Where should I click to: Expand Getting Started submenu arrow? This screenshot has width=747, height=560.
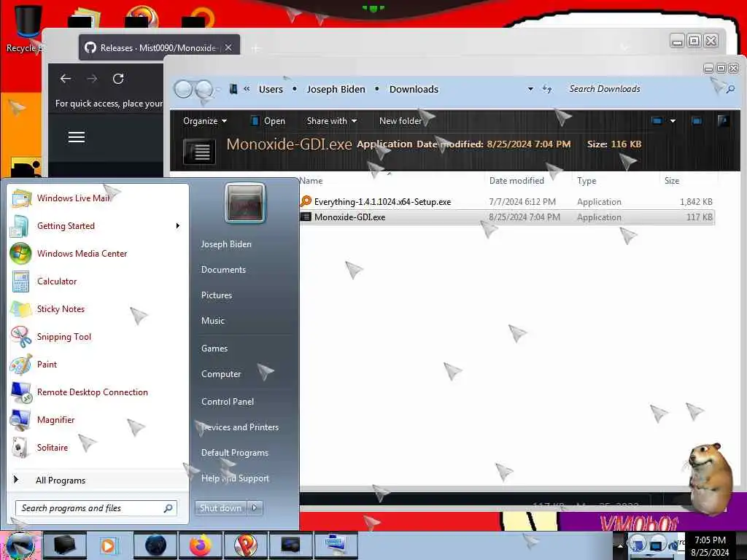point(178,226)
